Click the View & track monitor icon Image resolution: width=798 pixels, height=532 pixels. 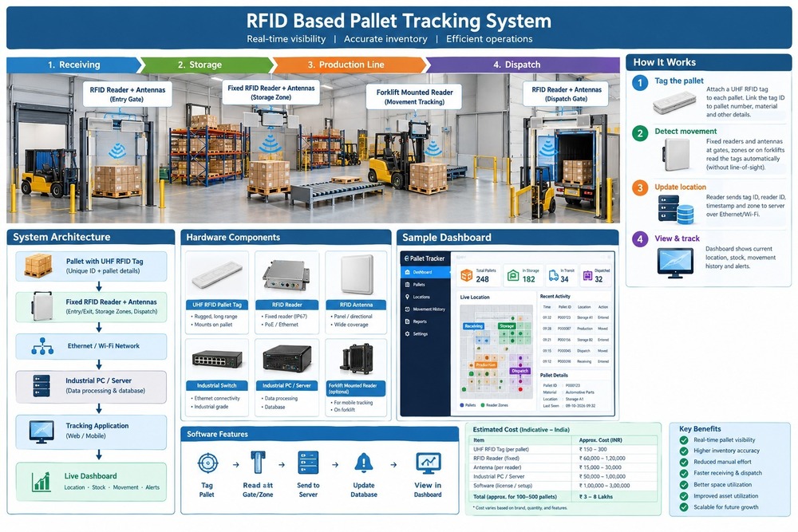click(x=675, y=262)
